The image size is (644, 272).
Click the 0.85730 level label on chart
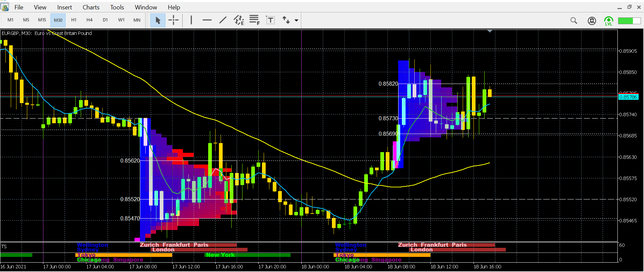pyautogui.click(x=388, y=118)
